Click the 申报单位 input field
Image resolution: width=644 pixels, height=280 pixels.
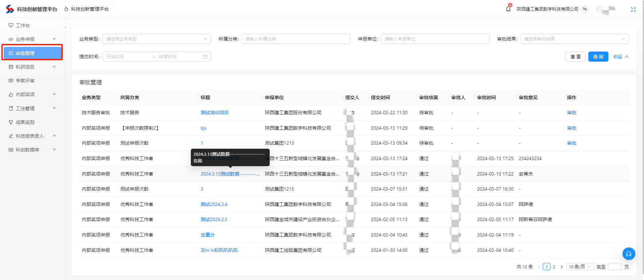point(435,39)
